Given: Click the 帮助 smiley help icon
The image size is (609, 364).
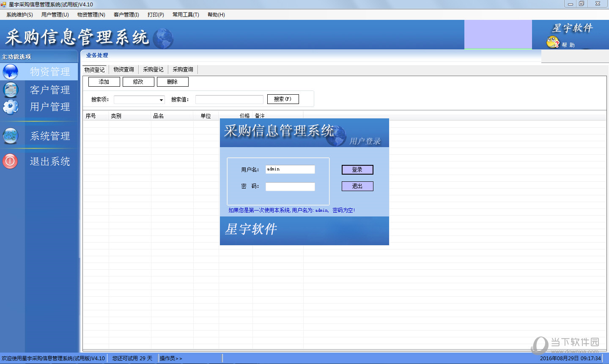Looking at the screenshot, I should click(553, 42).
